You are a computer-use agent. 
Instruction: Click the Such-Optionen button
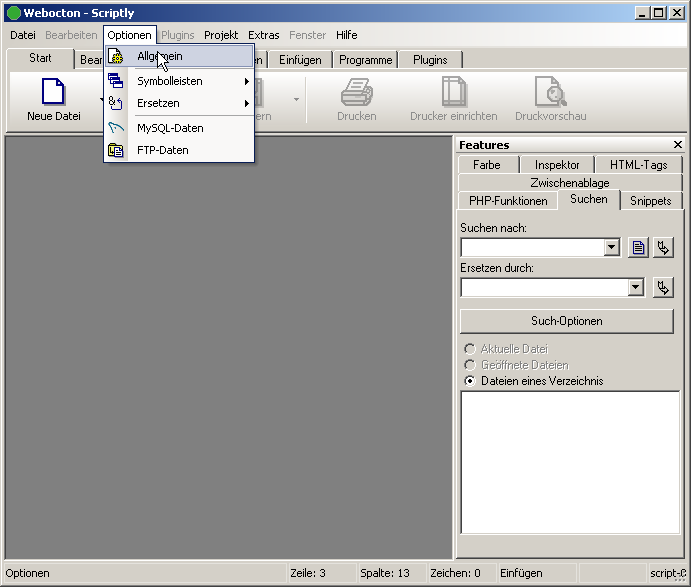[x=567, y=321]
